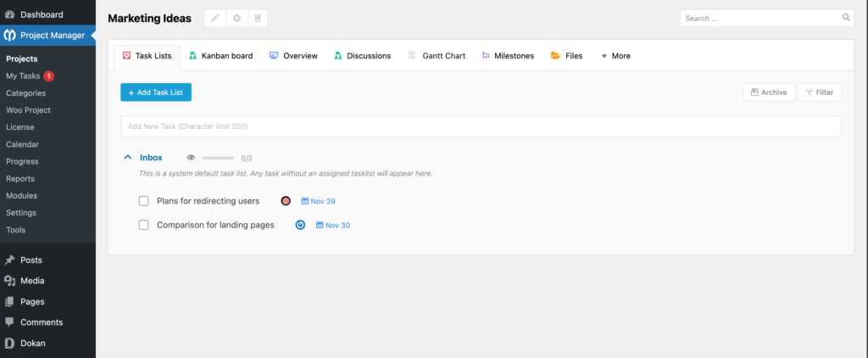The image size is (868, 358).
Task: Click the Add Task List button
Action: 156,92
